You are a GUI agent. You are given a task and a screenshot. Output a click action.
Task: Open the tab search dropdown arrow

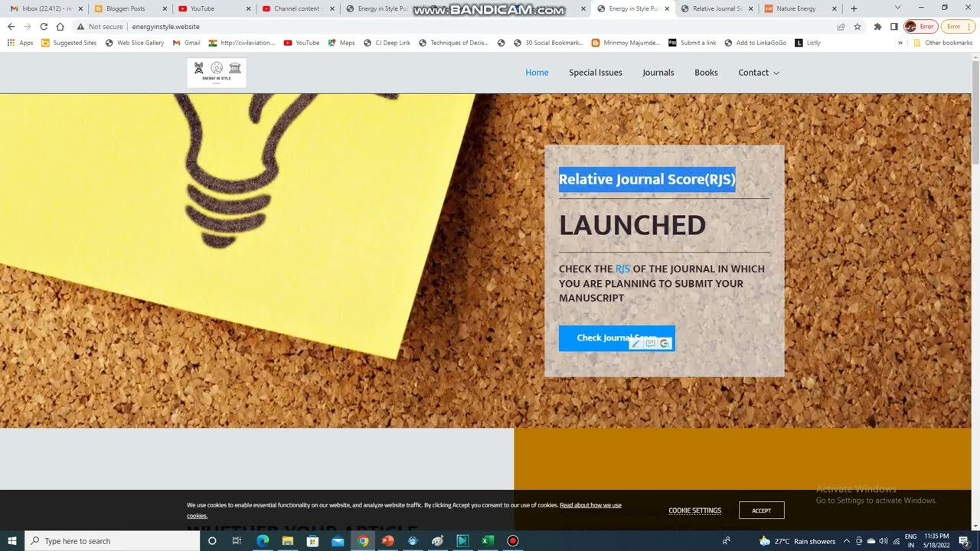(x=898, y=8)
